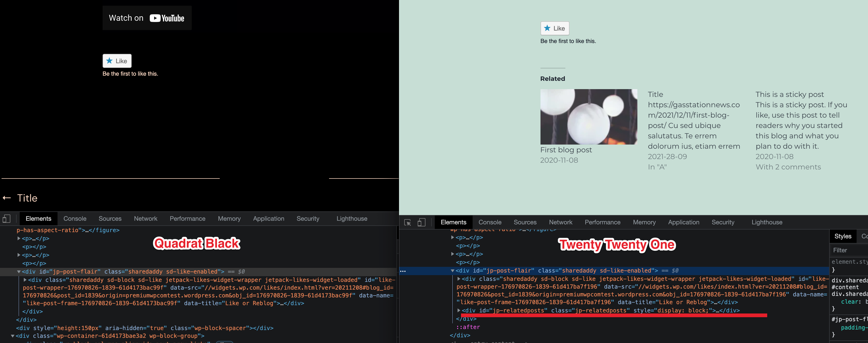Click the Watch on YouTube button
868x343 pixels.
[147, 18]
